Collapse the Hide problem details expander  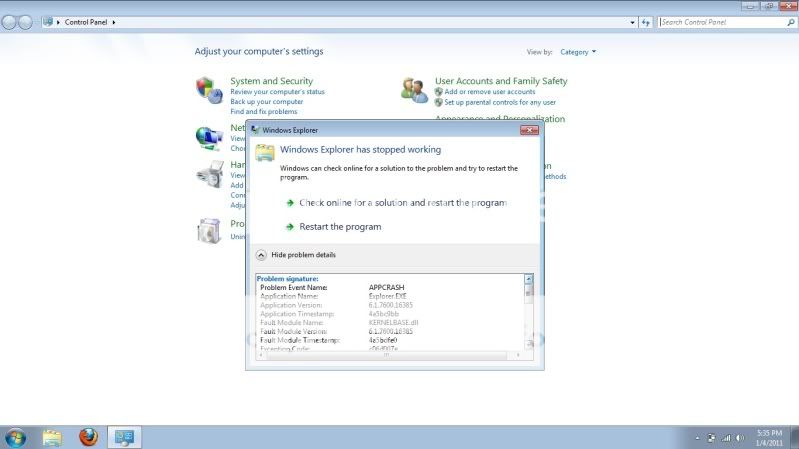pos(262,255)
